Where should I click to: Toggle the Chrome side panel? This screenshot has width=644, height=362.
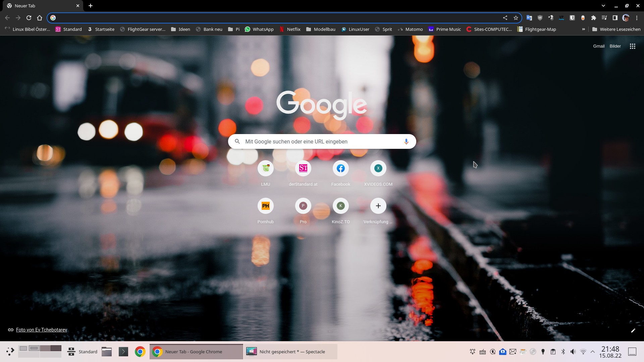[x=615, y=18]
